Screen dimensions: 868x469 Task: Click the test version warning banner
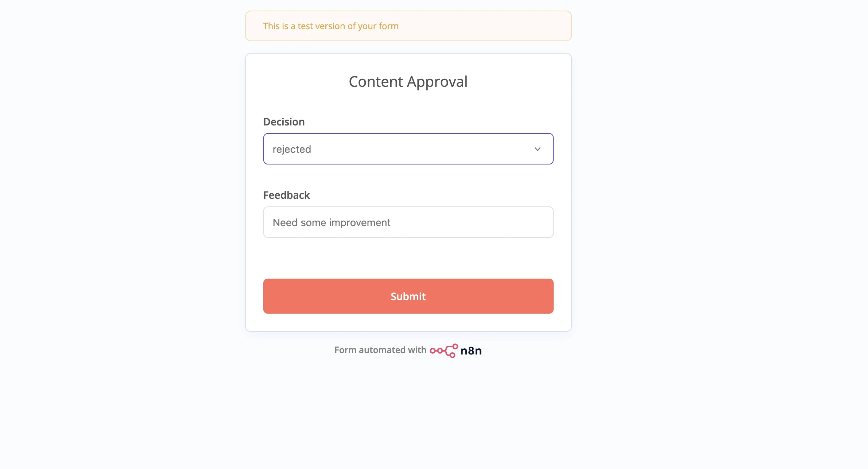pos(408,26)
